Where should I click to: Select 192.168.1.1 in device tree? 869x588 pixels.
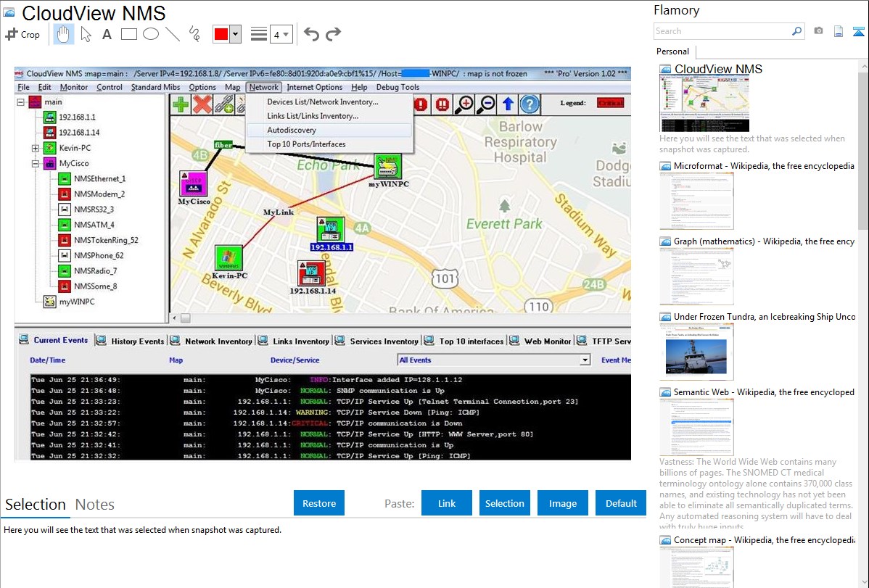[77, 117]
